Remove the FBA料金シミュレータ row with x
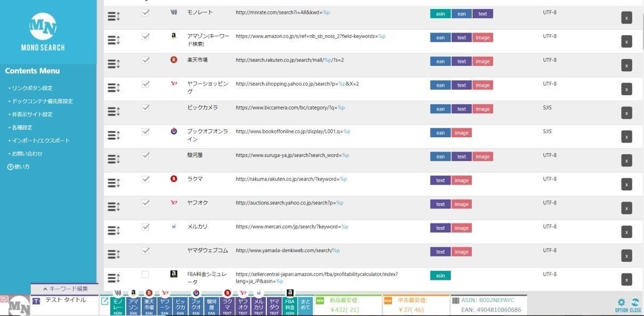This screenshot has width=644, height=316. pos(626,279)
